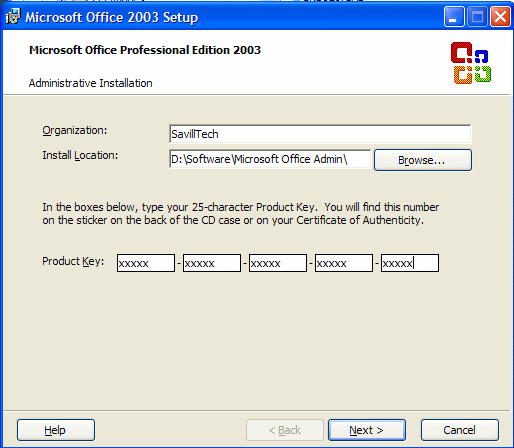Viewport: 514px width, 448px height.
Task: Open Help for setup
Action: tap(56, 430)
